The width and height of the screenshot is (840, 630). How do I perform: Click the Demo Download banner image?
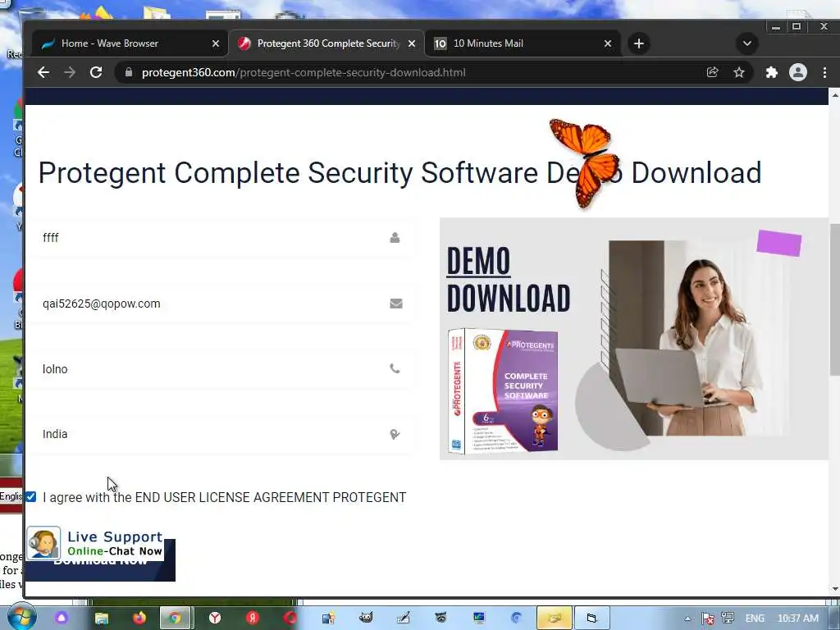(x=634, y=339)
